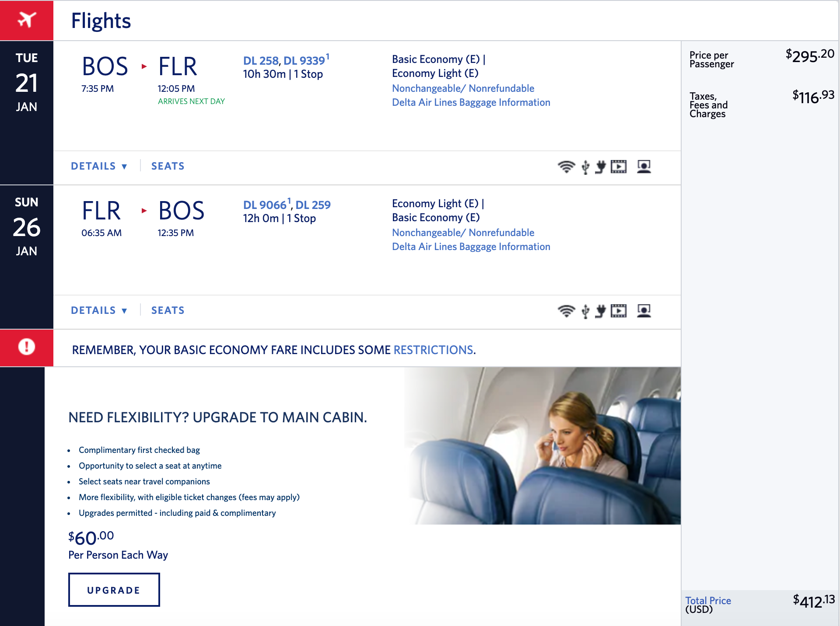Click the red exclamation alert icon
This screenshot has width=840, height=626.
click(x=27, y=347)
